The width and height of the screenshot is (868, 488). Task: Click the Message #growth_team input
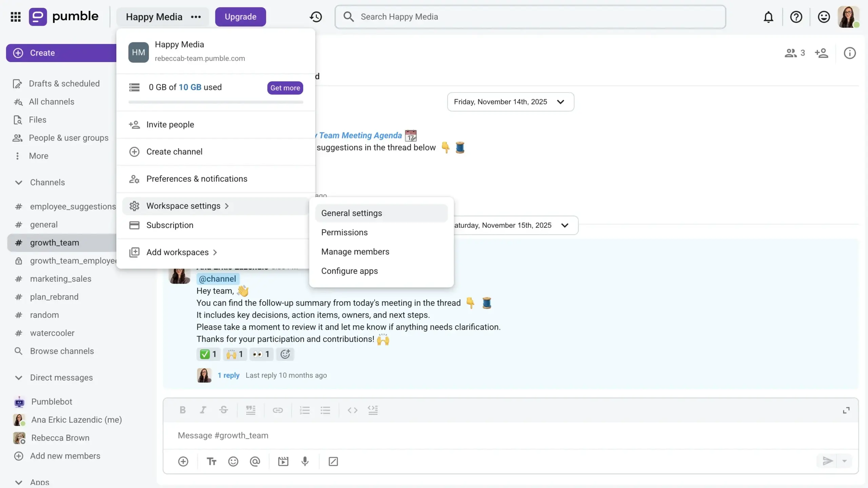coord(511,435)
